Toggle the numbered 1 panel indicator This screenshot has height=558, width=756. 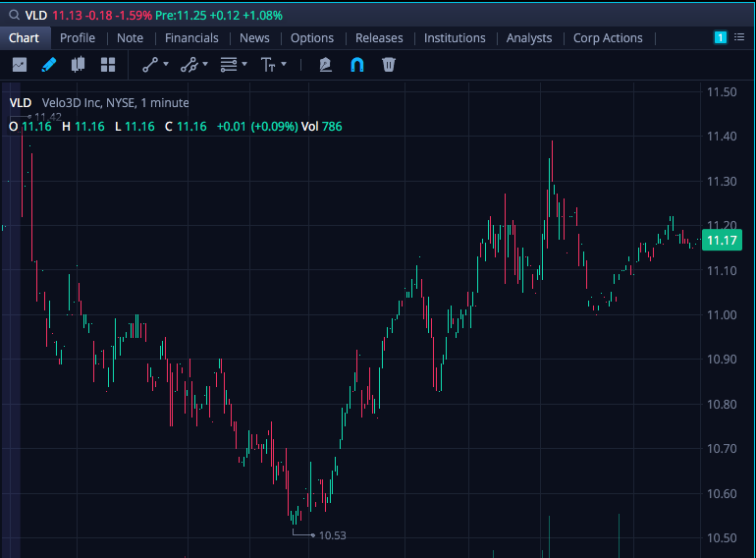pos(721,37)
